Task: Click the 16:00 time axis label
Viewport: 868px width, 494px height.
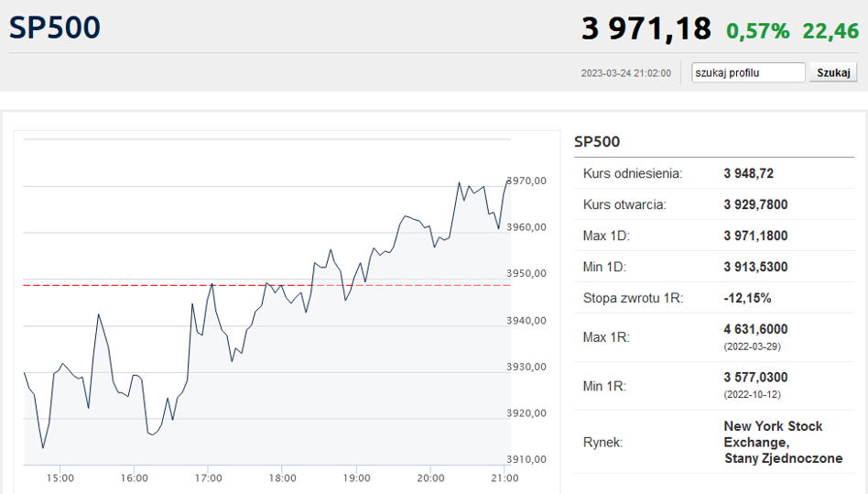Action: (134, 478)
